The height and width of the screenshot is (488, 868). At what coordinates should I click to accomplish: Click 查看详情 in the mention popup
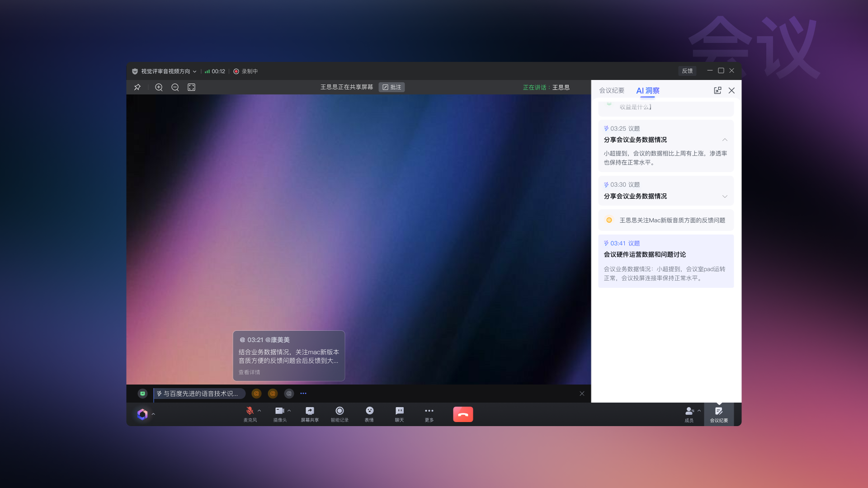pyautogui.click(x=249, y=372)
